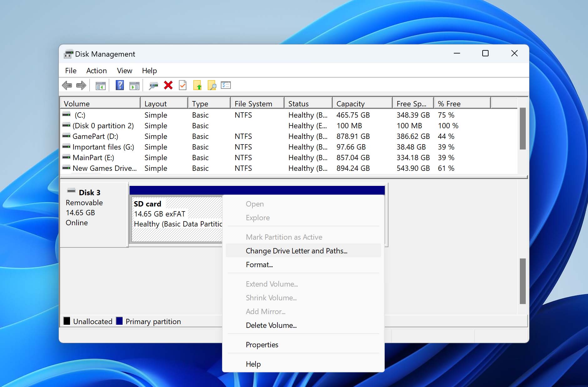Click the Connect drive toolbar icon
The image size is (588, 387).
(153, 85)
